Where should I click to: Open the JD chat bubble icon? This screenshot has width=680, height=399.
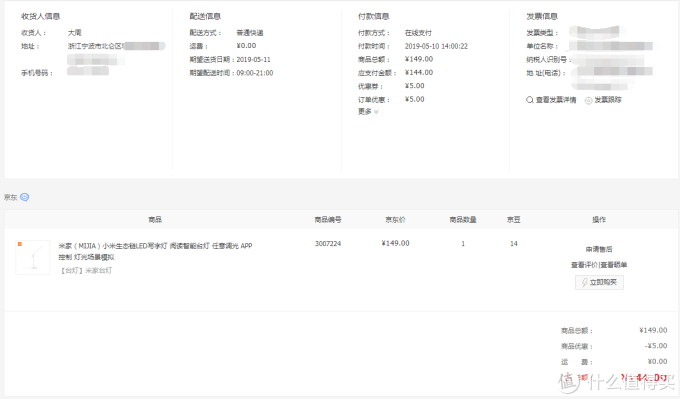point(25,197)
